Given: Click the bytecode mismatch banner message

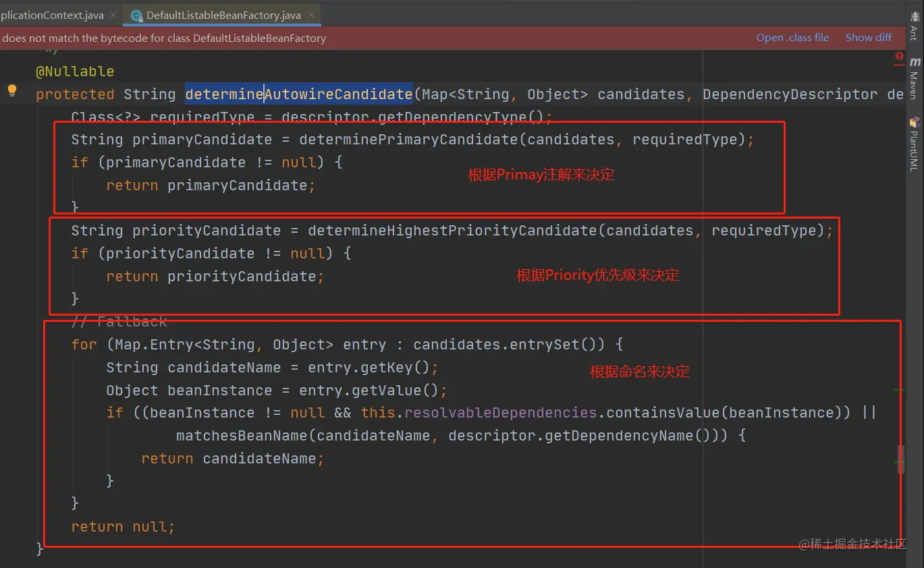Looking at the screenshot, I should point(164,38).
